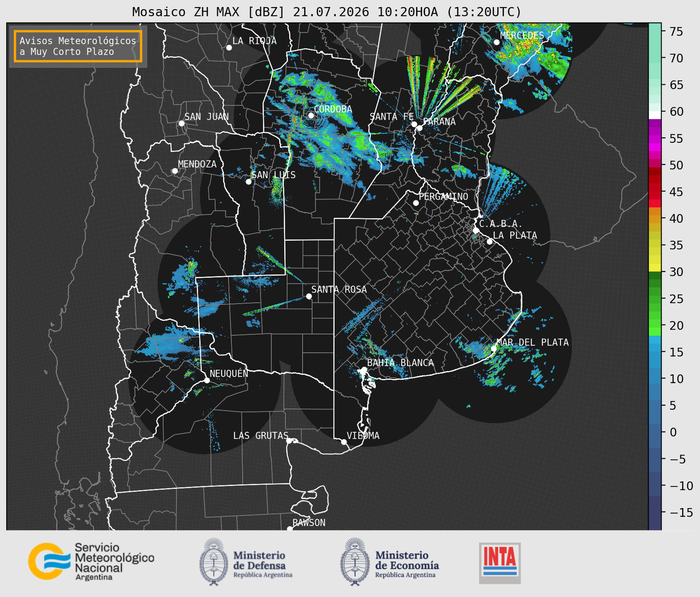Screen dimensions: 700x597
Task: Click the VIEDMA city label
Action: (363, 436)
